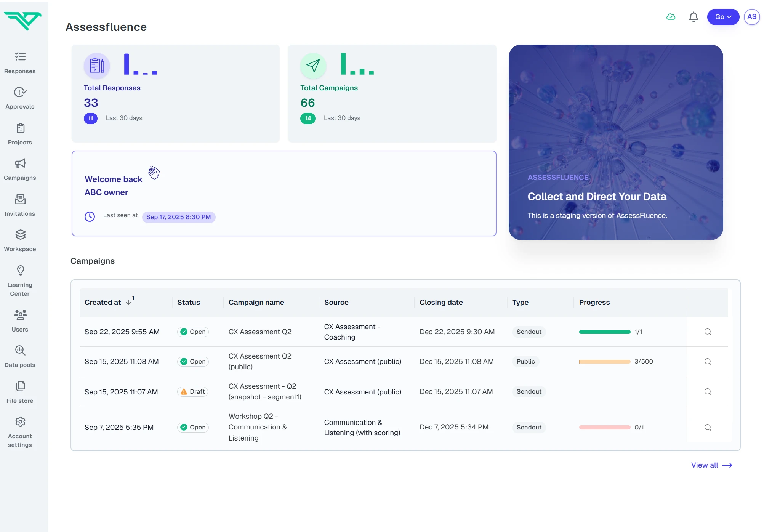Click View all campaigns link
The width and height of the screenshot is (764, 532).
pyautogui.click(x=711, y=465)
